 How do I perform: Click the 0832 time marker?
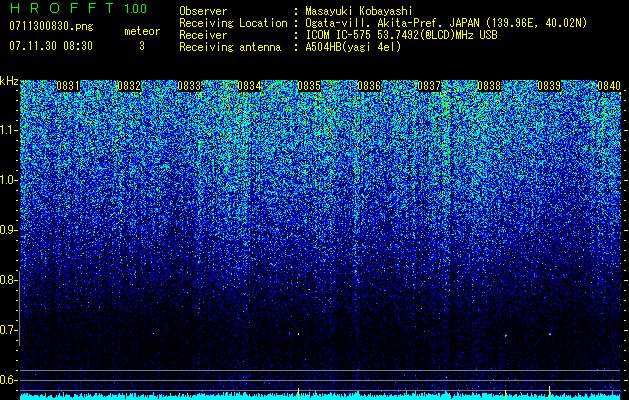click(x=129, y=86)
